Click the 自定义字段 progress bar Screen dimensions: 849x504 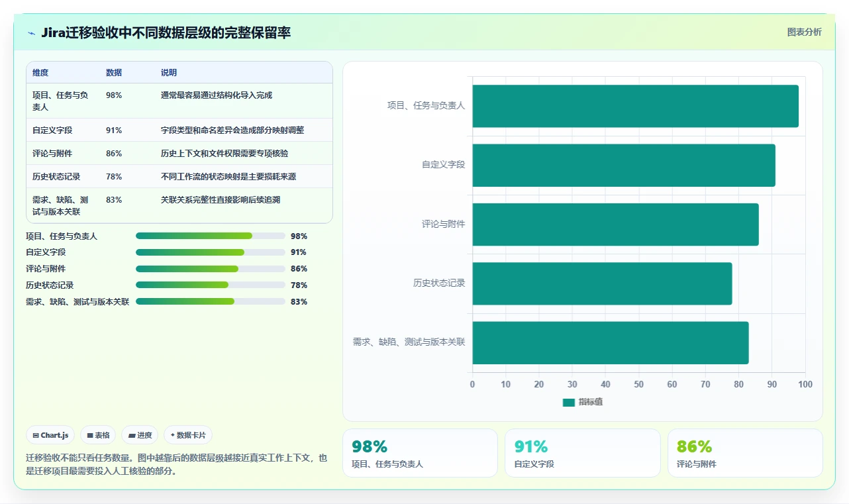(x=210, y=252)
